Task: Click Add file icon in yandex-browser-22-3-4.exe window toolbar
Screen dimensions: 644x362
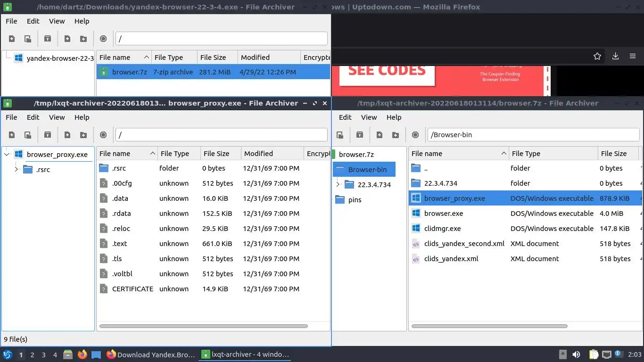Action: pos(67,39)
